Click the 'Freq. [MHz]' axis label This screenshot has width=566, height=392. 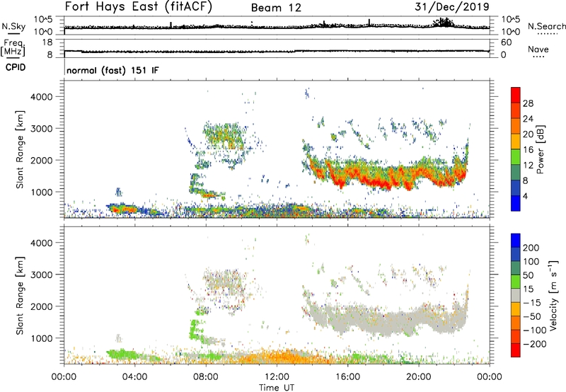pos(13,47)
